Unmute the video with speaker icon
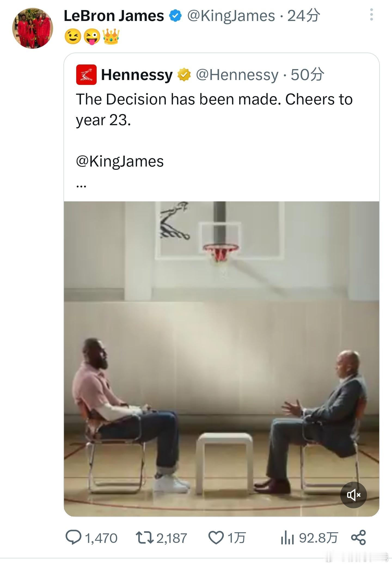The height and width of the screenshot is (566, 392). point(353,495)
